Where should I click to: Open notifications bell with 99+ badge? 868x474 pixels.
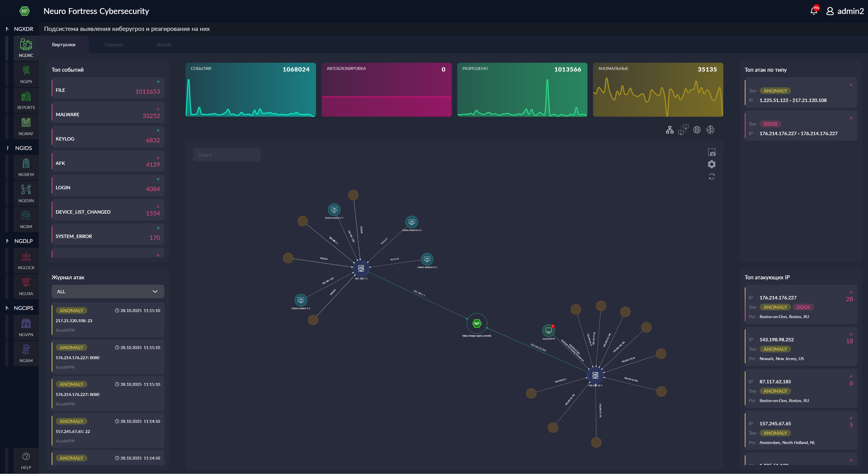pyautogui.click(x=813, y=11)
